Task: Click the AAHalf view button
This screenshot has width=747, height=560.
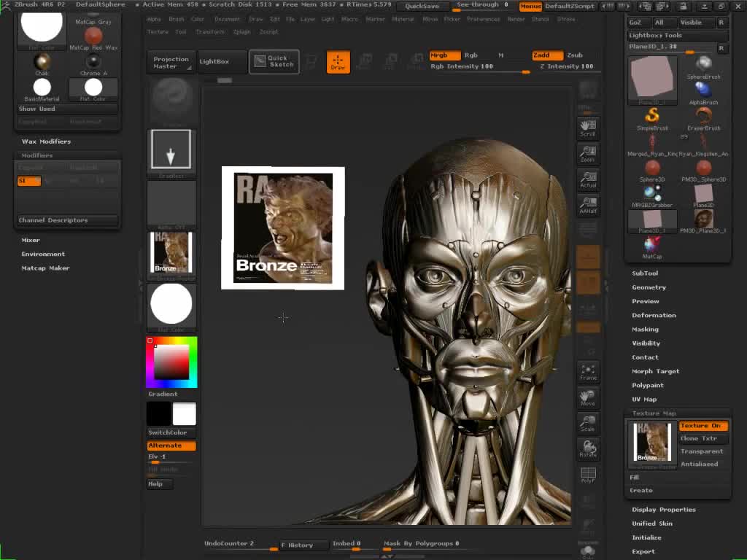Action: tap(588, 205)
